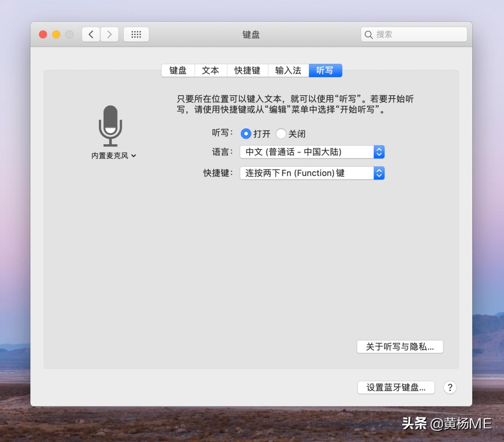This screenshot has height=442, width=504.
Task: Click the 设置蓝牙键盘 button
Action: pyautogui.click(x=396, y=387)
